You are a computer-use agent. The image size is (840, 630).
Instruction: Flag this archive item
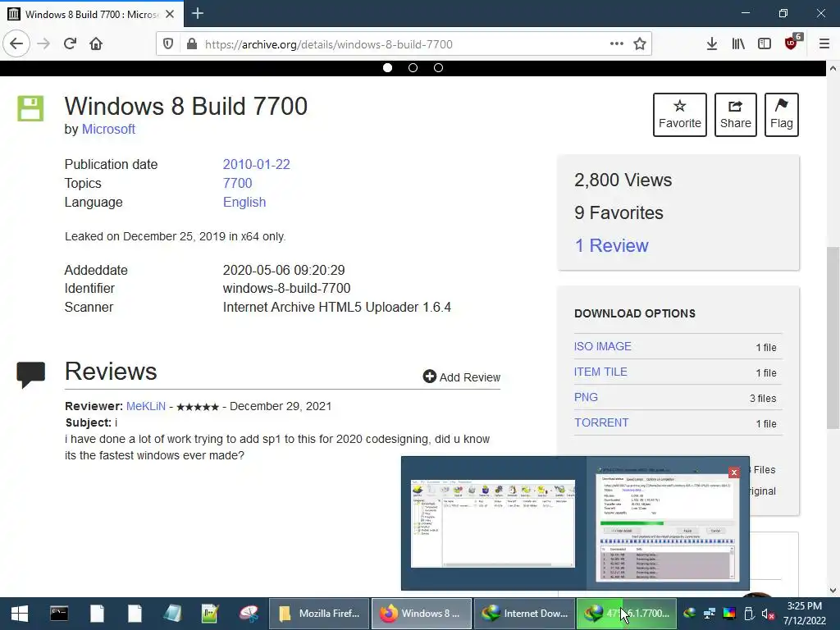pyautogui.click(x=782, y=115)
